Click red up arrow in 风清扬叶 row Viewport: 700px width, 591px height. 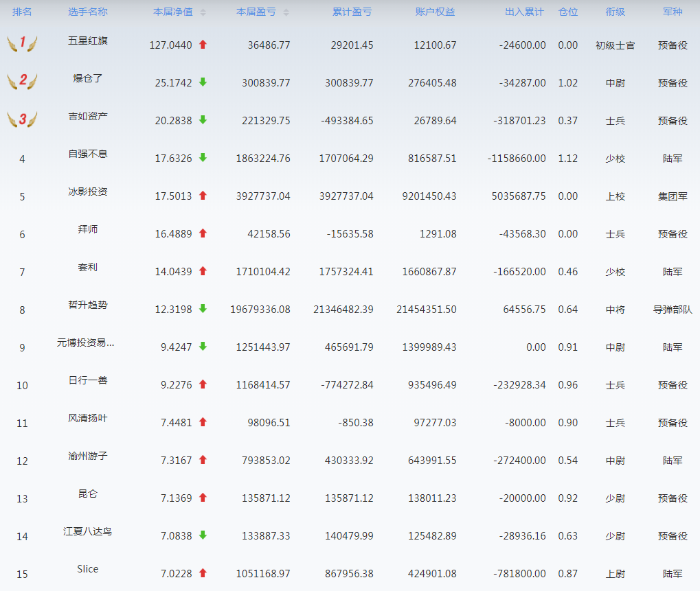point(203,422)
